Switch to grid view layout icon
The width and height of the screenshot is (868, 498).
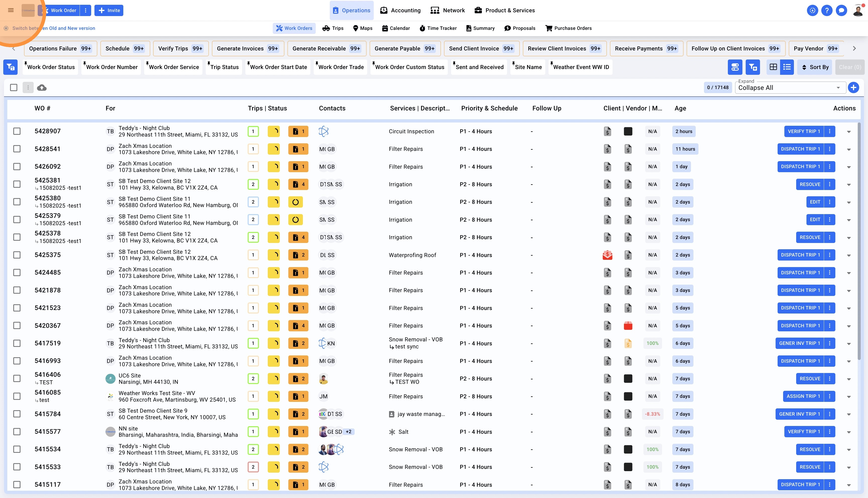[x=773, y=67]
